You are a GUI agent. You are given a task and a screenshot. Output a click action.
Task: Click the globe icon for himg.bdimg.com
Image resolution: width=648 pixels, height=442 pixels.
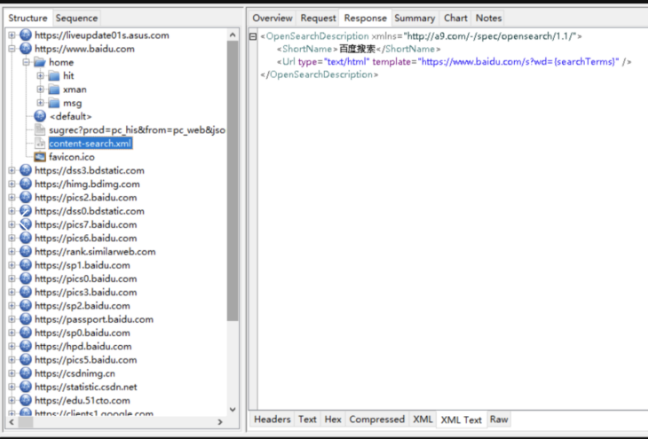(x=26, y=184)
